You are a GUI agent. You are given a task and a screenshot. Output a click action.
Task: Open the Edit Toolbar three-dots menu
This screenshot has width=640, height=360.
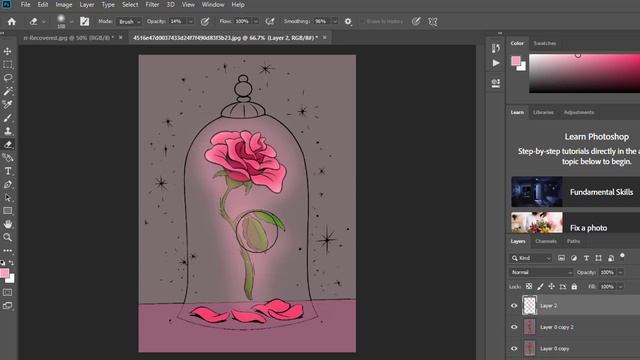click(7, 251)
